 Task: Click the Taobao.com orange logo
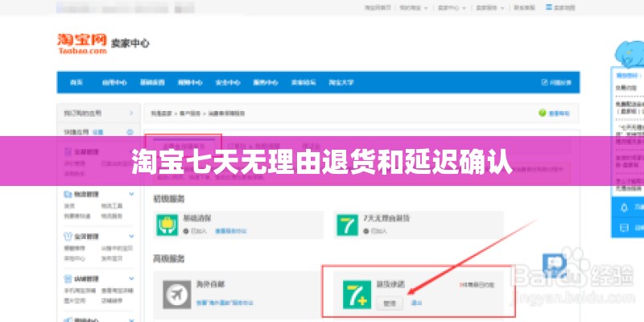coord(82,43)
